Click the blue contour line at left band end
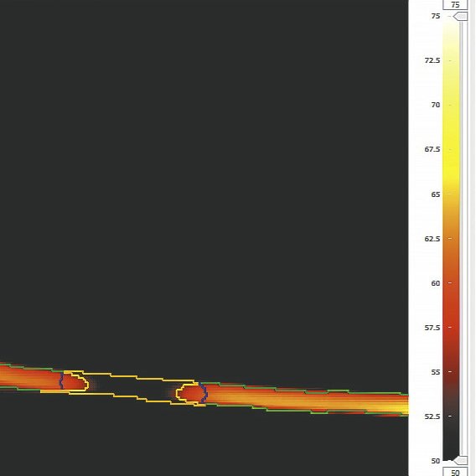This screenshot has width=476, height=476. (61, 381)
